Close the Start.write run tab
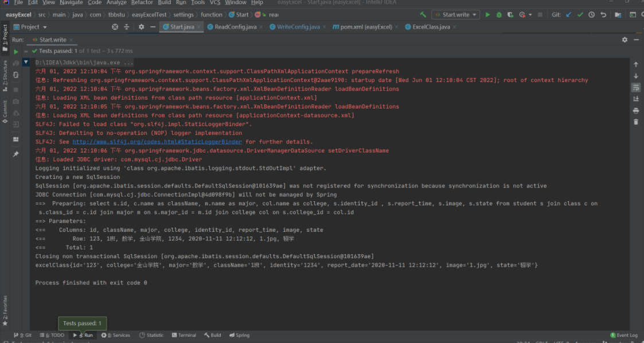Image resolution: width=644 pixels, height=343 pixels. [x=71, y=40]
